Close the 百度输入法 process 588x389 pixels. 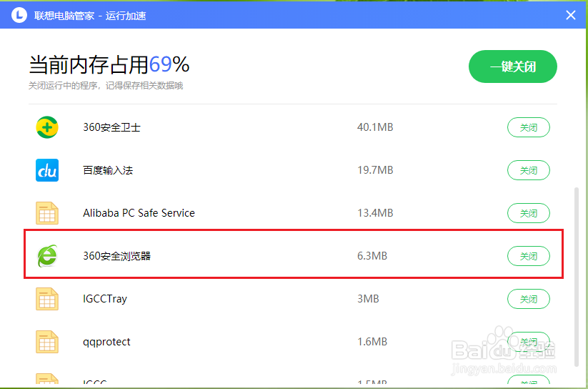pyautogui.click(x=529, y=170)
